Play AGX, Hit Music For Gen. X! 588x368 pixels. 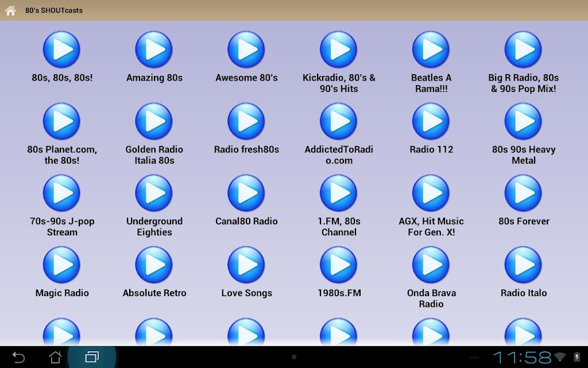(431, 193)
